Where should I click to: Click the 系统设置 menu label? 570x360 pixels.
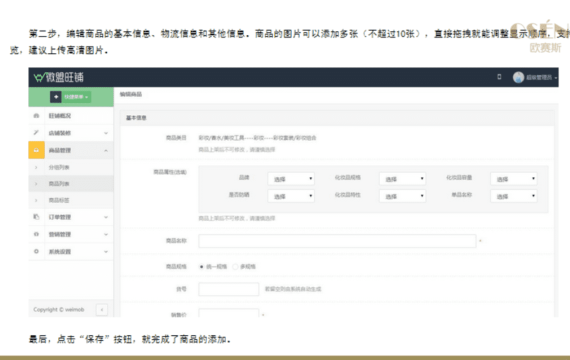[x=60, y=252]
